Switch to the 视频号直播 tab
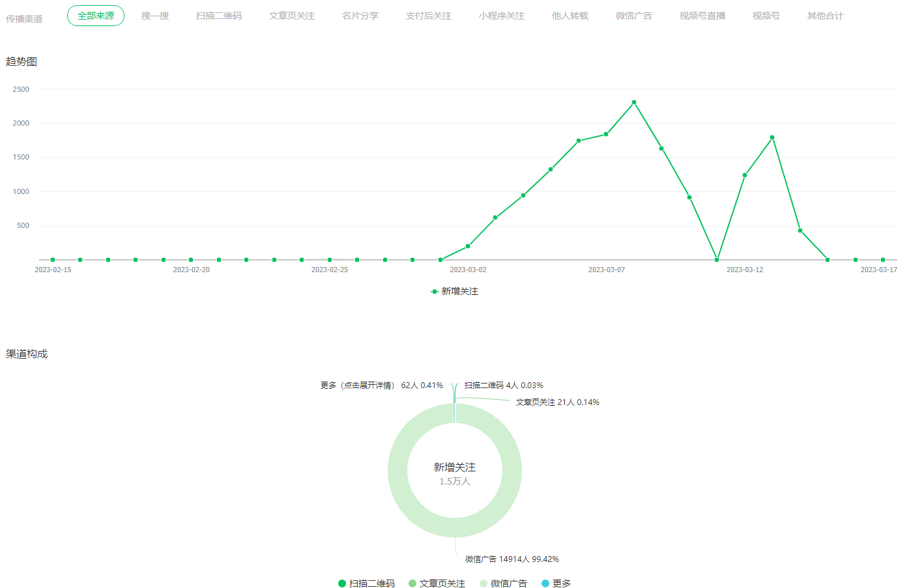 click(702, 16)
